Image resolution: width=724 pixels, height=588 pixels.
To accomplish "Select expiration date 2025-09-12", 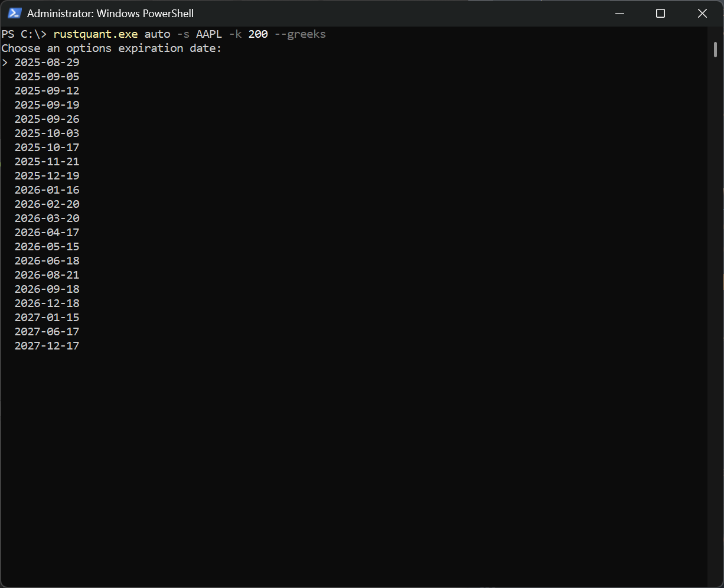I will tap(47, 90).
